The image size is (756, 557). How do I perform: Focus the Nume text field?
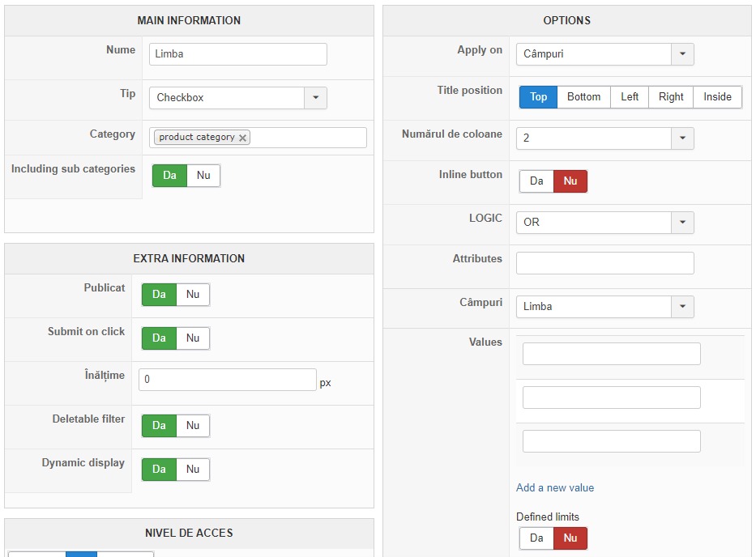[238, 54]
